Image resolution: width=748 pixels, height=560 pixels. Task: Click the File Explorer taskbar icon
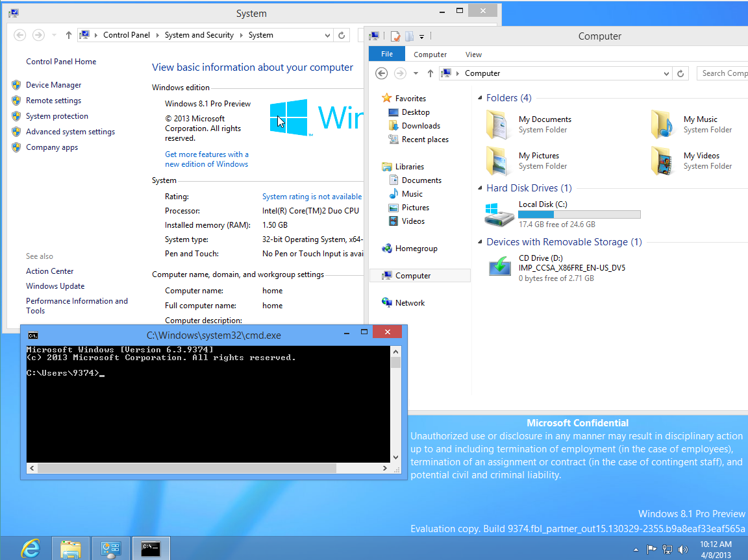pos(70,548)
